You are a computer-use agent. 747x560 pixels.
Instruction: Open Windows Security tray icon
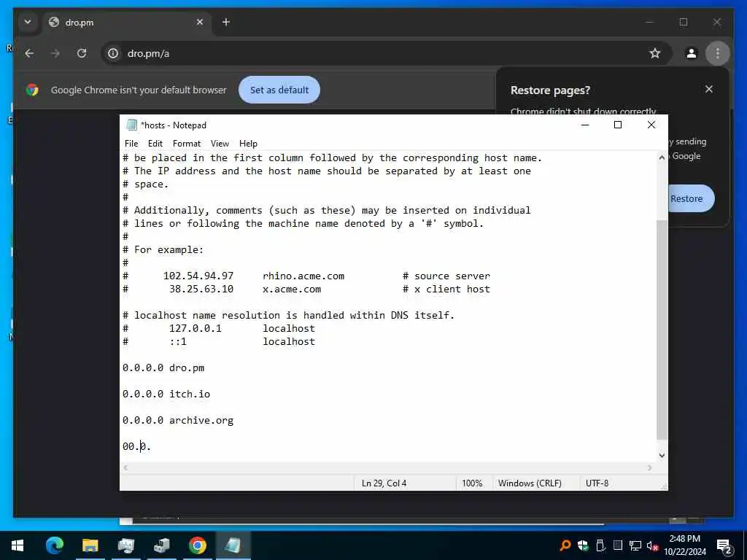pos(583,545)
